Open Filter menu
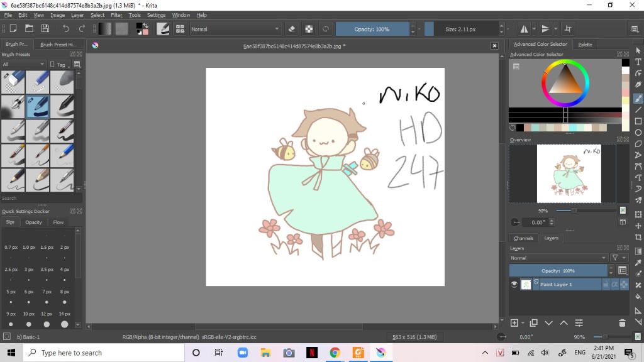 pos(116,15)
